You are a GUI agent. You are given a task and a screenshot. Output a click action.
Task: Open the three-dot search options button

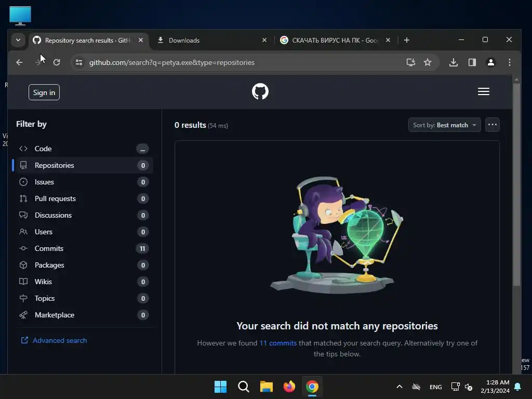click(493, 125)
